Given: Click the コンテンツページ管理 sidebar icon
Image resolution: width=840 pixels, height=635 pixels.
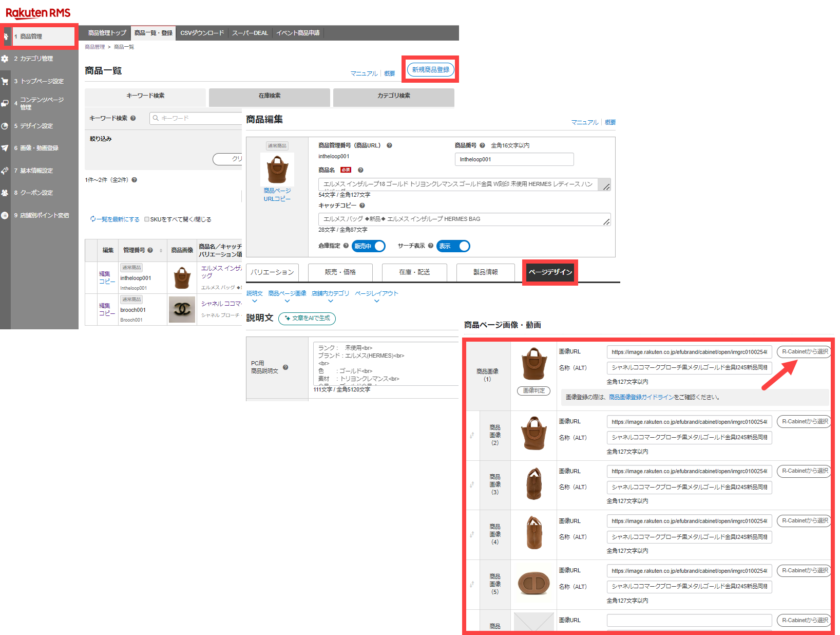Looking at the screenshot, I should pos(5,103).
